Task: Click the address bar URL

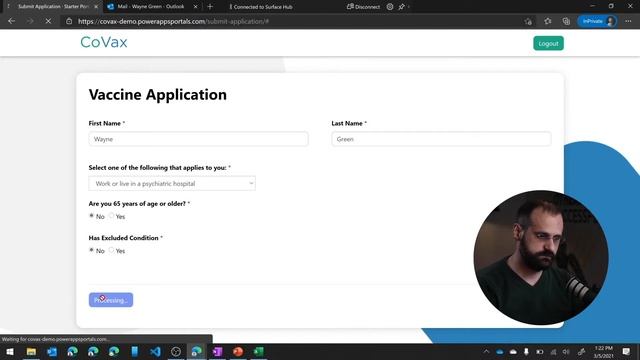Action: click(173, 21)
